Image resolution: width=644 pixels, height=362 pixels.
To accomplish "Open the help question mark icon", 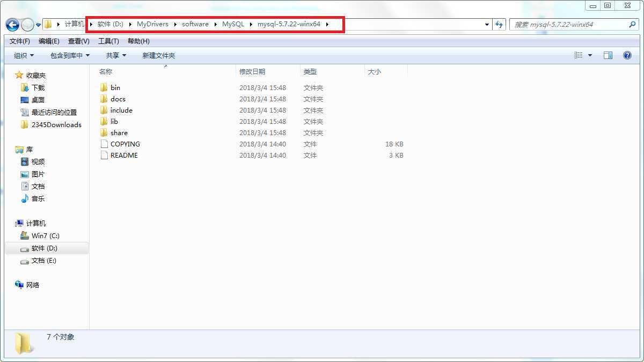I will tap(627, 55).
